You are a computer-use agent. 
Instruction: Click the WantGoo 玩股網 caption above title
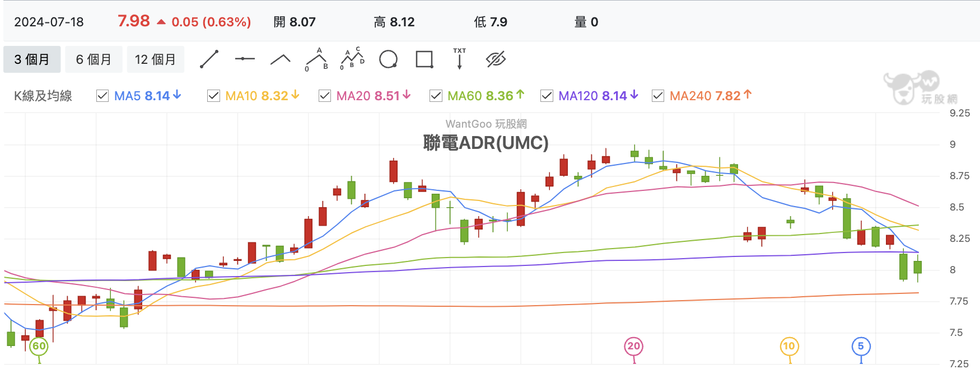486,124
